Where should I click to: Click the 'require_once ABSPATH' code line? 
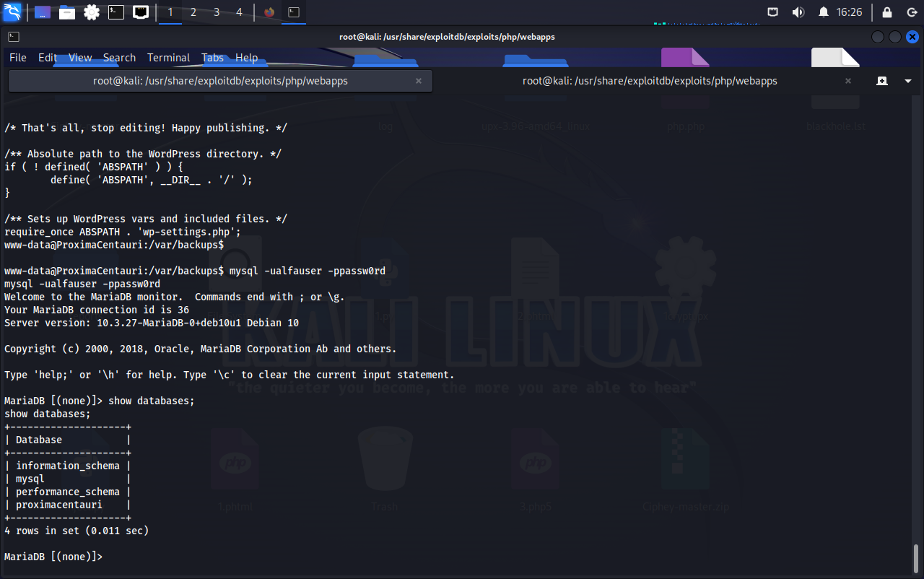tap(123, 232)
